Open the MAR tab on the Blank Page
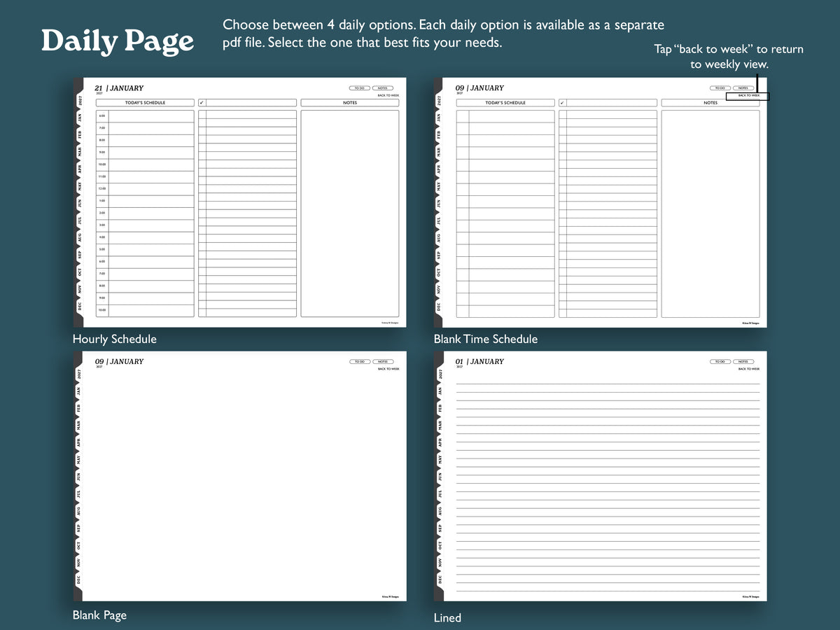The image size is (840, 630). 79,426
